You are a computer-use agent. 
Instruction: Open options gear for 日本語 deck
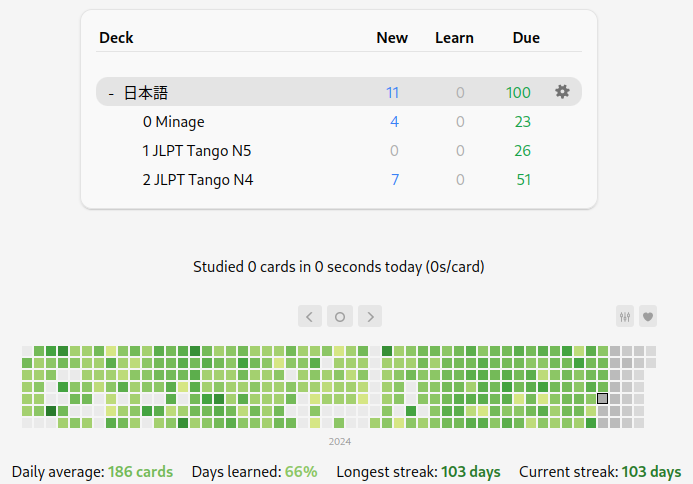(562, 92)
